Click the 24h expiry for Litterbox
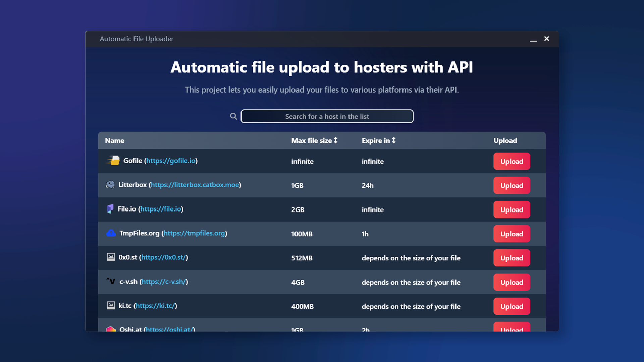 coord(368,185)
